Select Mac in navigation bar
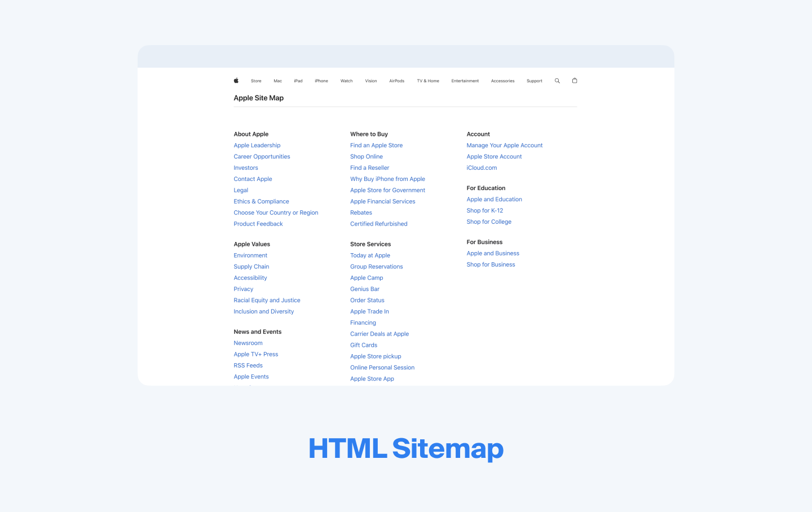Image resolution: width=812 pixels, height=512 pixels. click(278, 81)
